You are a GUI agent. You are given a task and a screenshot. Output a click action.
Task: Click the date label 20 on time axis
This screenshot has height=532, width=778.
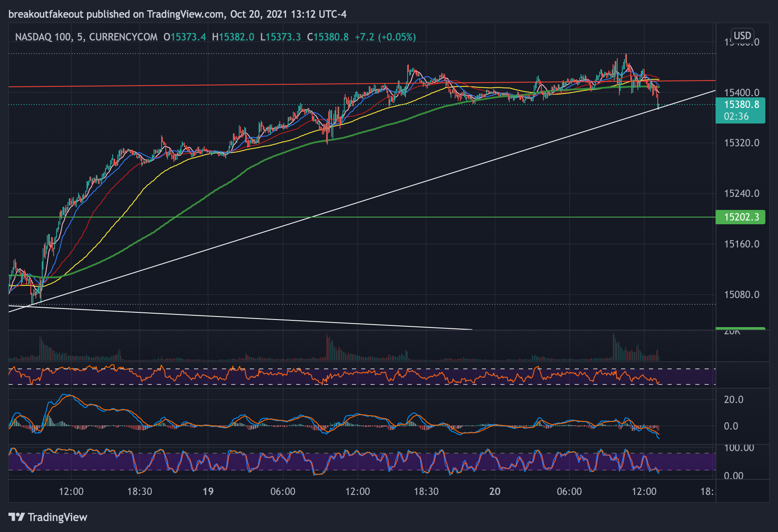(494, 492)
